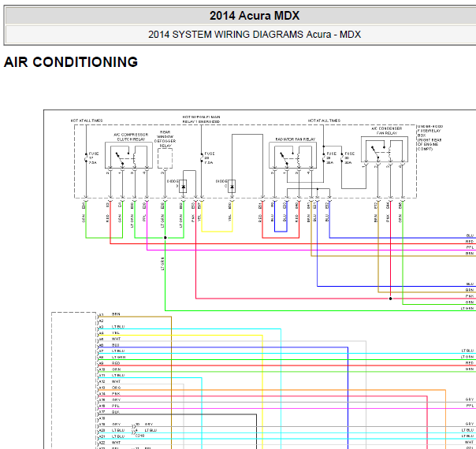This screenshot has height=449, width=476.
Task: Click the topmost "BLU" label at right edge
Action: 470,236
